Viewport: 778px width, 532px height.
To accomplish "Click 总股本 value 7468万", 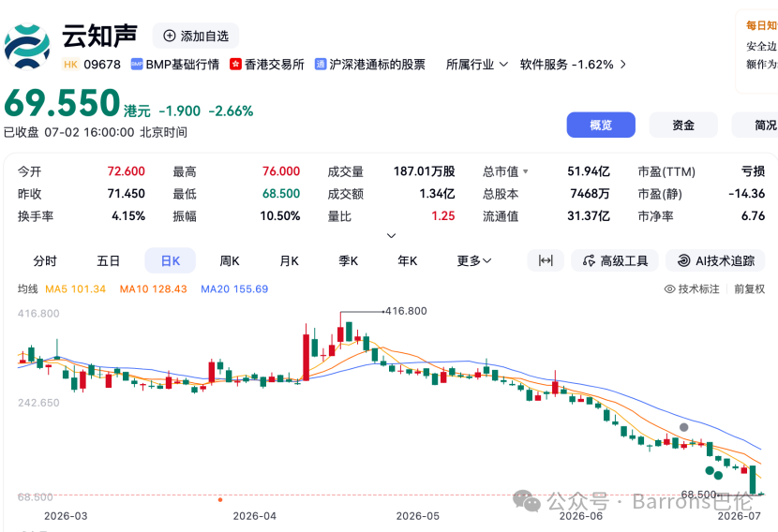I will [590, 193].
